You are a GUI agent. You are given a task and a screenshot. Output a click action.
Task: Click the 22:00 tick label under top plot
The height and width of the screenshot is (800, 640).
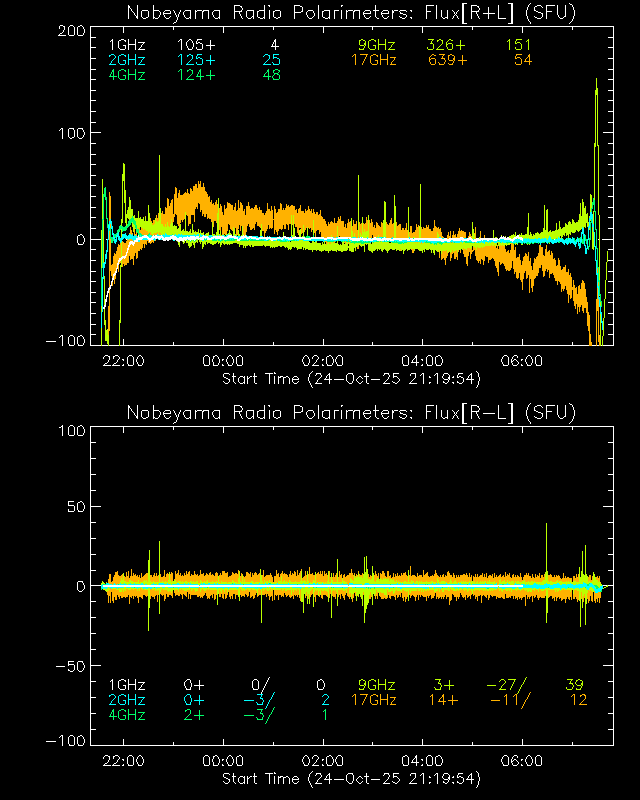(123, 361)
